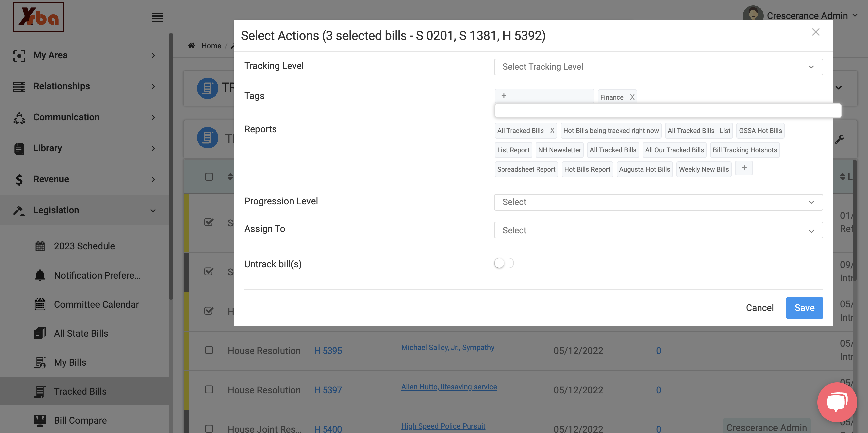Screen dimensions: 868x433
Task: Open the Assign To dropdown
Action: [x=658, y=230]
